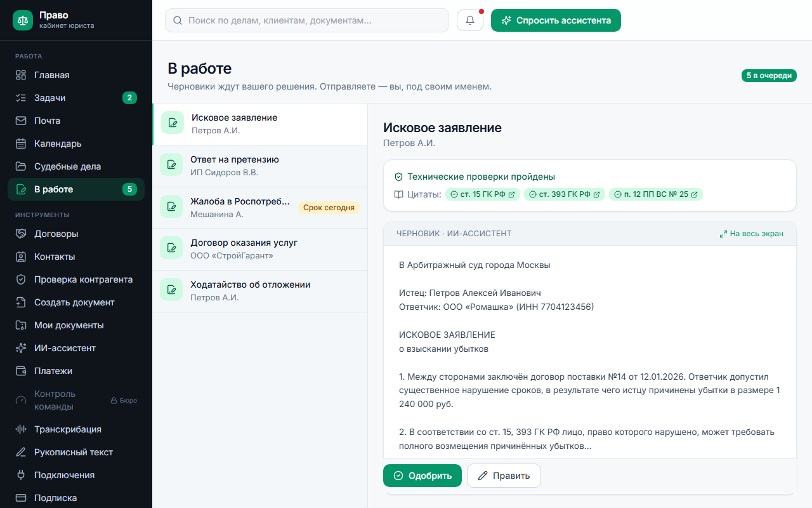
Task: Click the Мои документы folder icon
Action: point(21,325)
